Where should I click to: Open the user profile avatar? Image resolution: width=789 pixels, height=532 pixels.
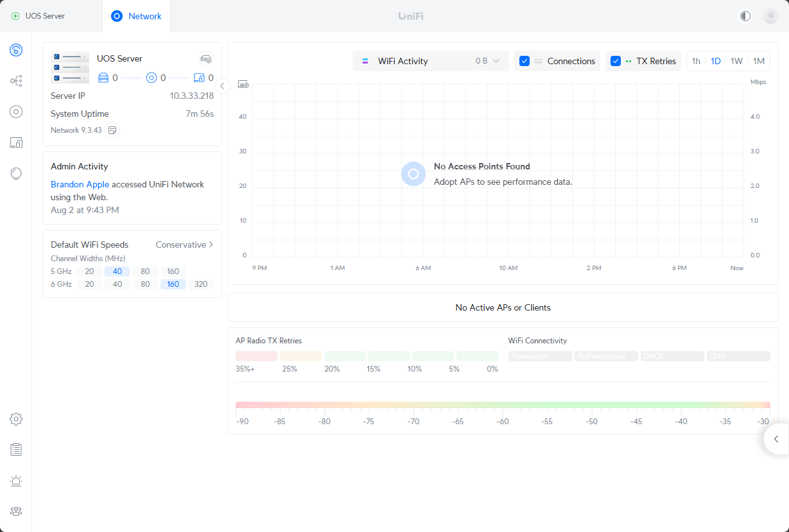[771, 16]
